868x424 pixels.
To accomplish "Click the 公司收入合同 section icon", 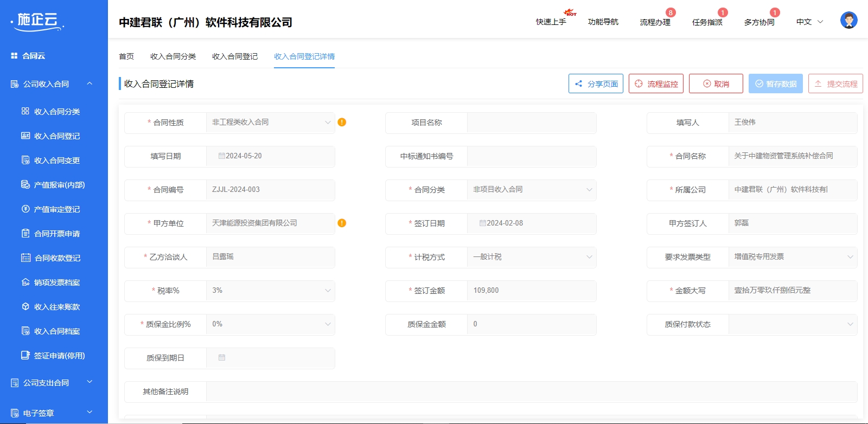I will [x=15, y=84].
